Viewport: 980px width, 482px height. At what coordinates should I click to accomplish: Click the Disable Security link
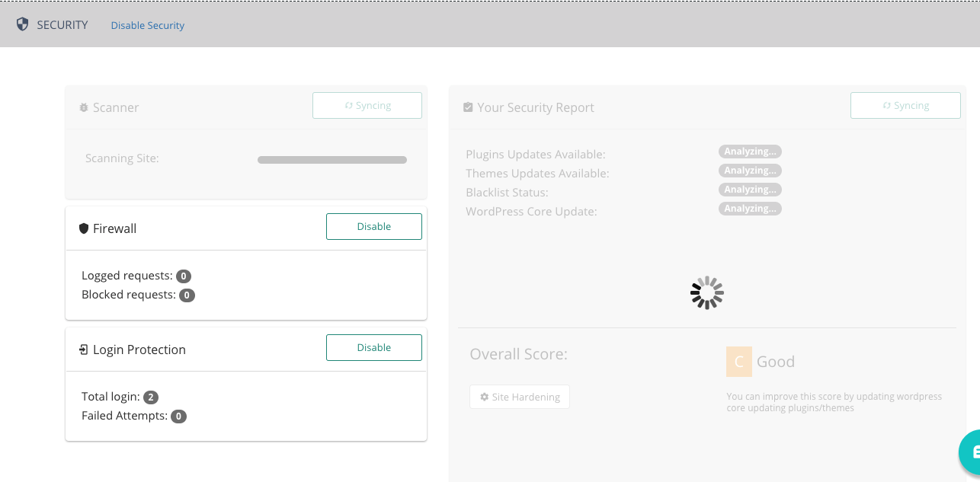click(x=148, y=25)
